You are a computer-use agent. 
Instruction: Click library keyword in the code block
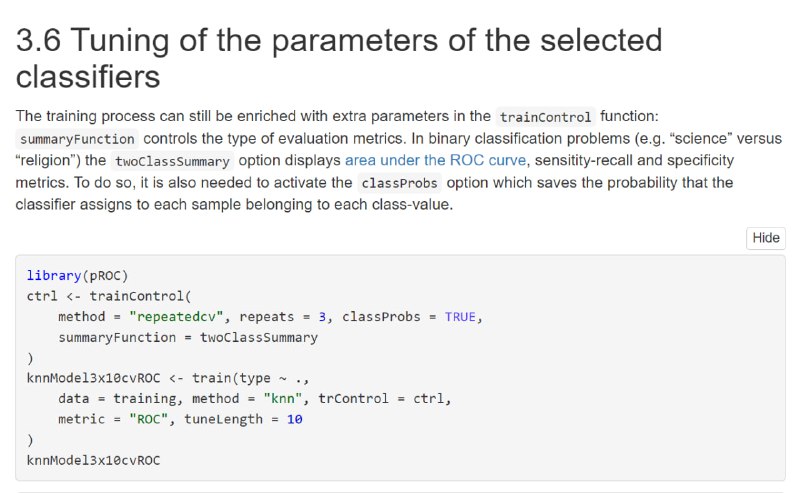click(x=54, y=276)
